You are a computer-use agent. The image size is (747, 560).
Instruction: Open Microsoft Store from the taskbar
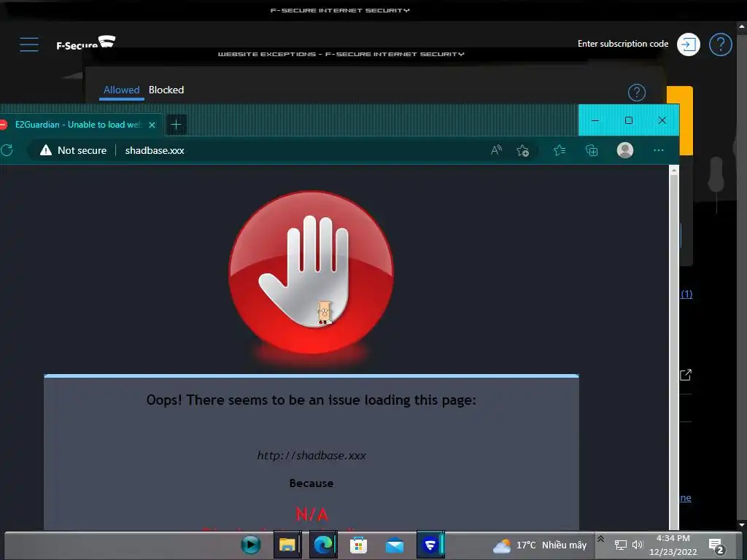click(358, 544)
